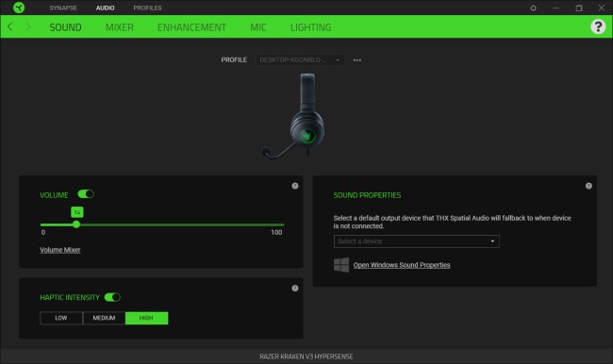The width and height of the screenshot is (613, 364).
Task: Open profile options three-dot menu
Action: (356, 60)
